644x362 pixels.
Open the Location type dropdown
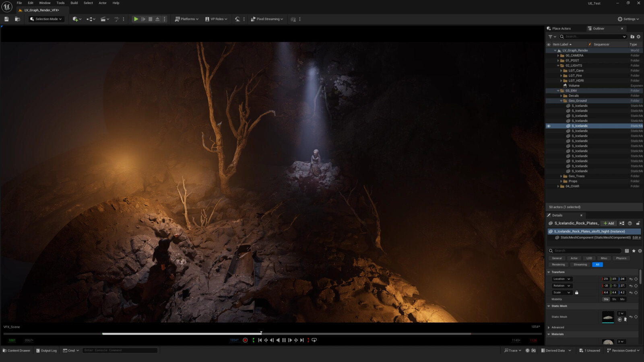(562, 279)
